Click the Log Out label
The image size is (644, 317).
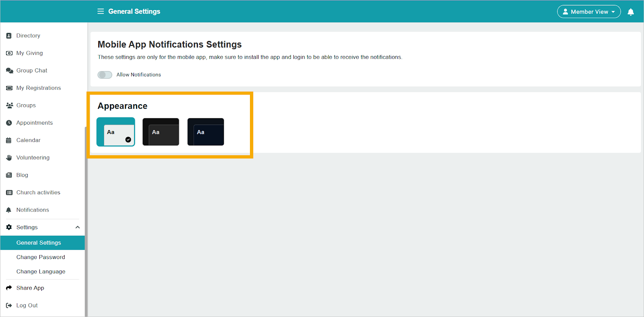pyautogui.click(x=27, y=305)
